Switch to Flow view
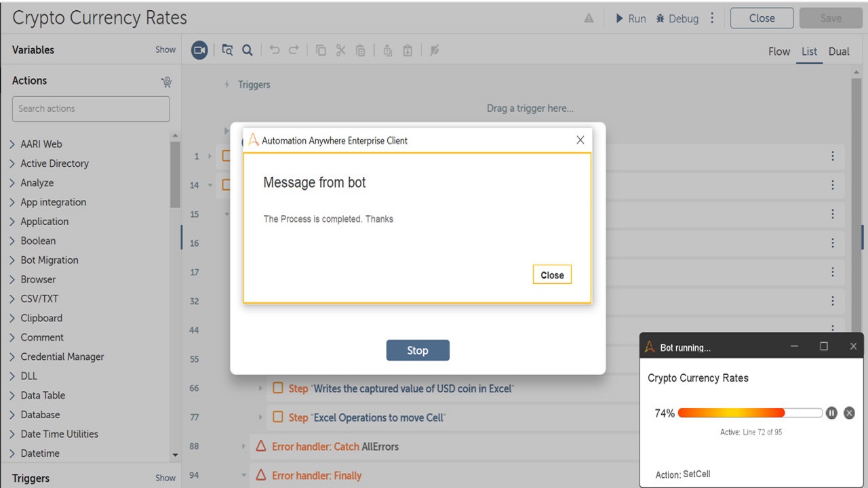The image size is (868, 488). [779, 52]
